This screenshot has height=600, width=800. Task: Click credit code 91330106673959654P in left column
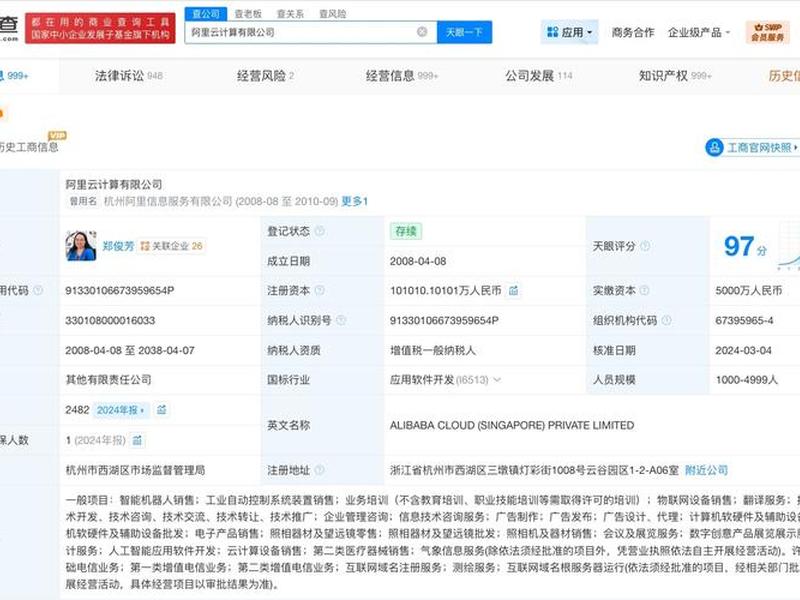click(x=119, y=290)
